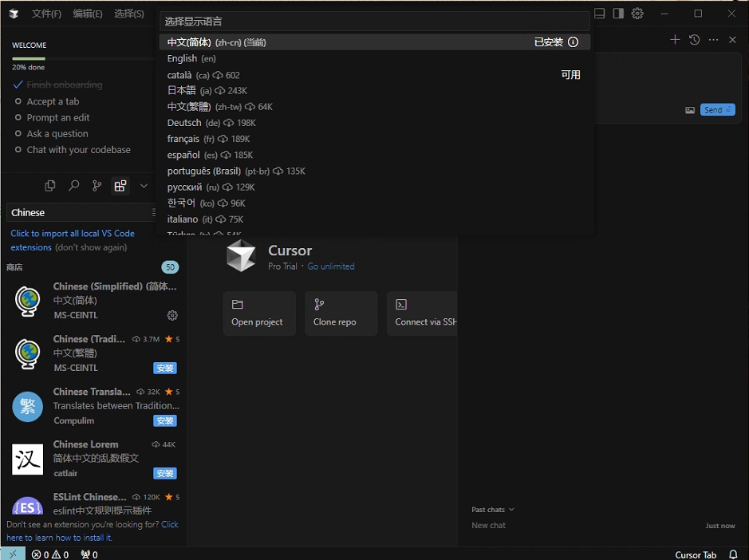
Task: Install the Chinese Translation extension
Action: pyautogui.click(x=165, y=421)
